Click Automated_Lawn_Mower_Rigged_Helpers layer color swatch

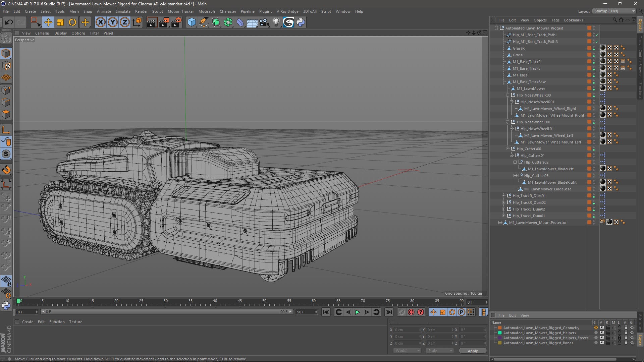[500, 333]
